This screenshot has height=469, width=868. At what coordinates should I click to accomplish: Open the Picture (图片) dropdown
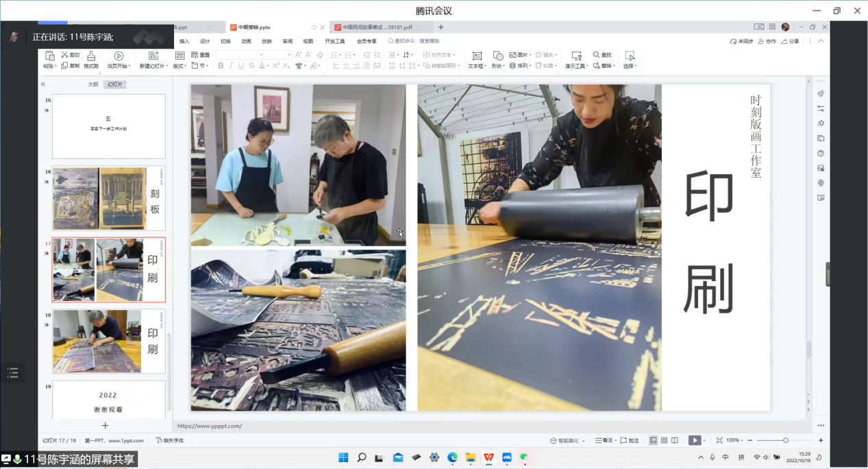point(520,55)
